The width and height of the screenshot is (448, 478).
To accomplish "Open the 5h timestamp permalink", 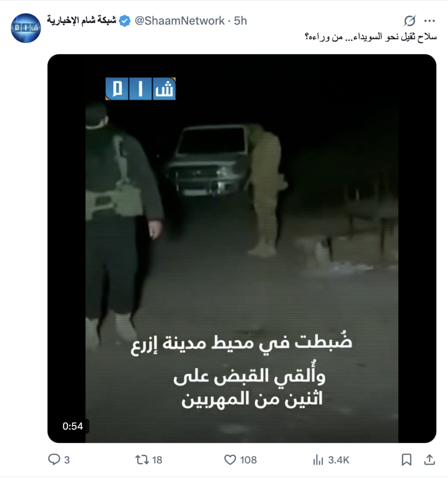I will tap(240, 21).
